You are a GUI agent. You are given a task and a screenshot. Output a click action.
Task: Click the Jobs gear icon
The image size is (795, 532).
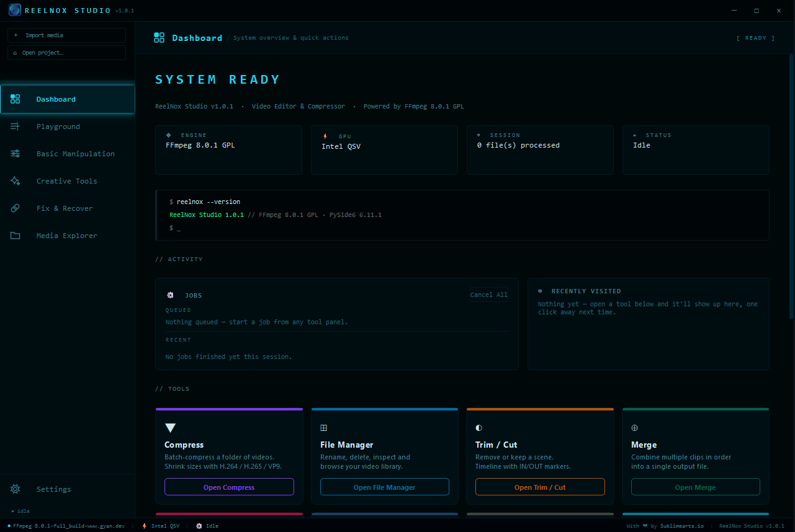point(170,295)
